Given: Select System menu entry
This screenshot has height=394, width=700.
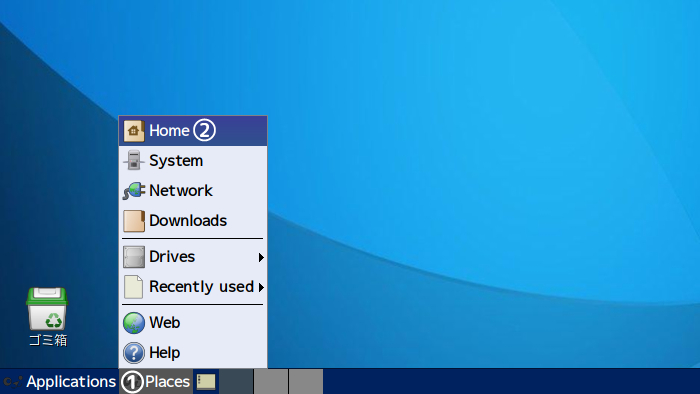Looking at the screenshot, I should pyautogui.click(x=193, y=161).
